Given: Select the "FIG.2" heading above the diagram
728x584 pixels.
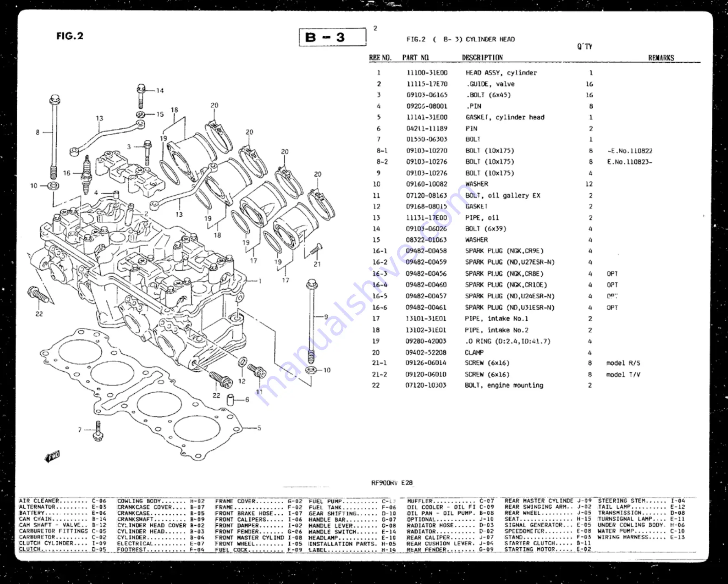Looking at the screenshot, I should (x=70, y=36).
